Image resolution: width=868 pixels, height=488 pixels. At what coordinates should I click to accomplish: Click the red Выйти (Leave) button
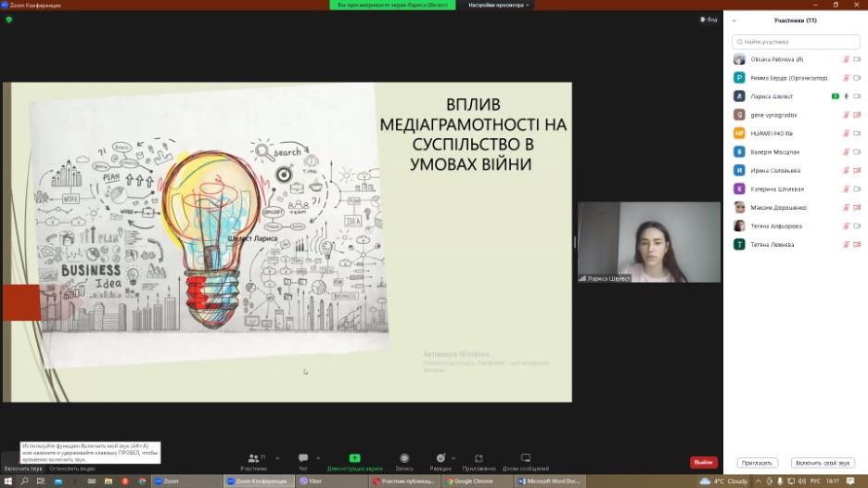click(x=703, y=462)
